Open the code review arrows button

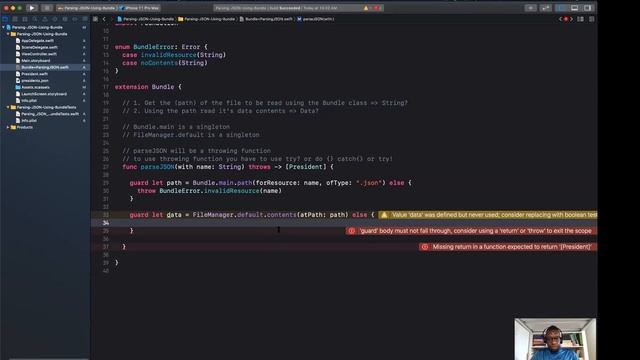tap(546, 8)
